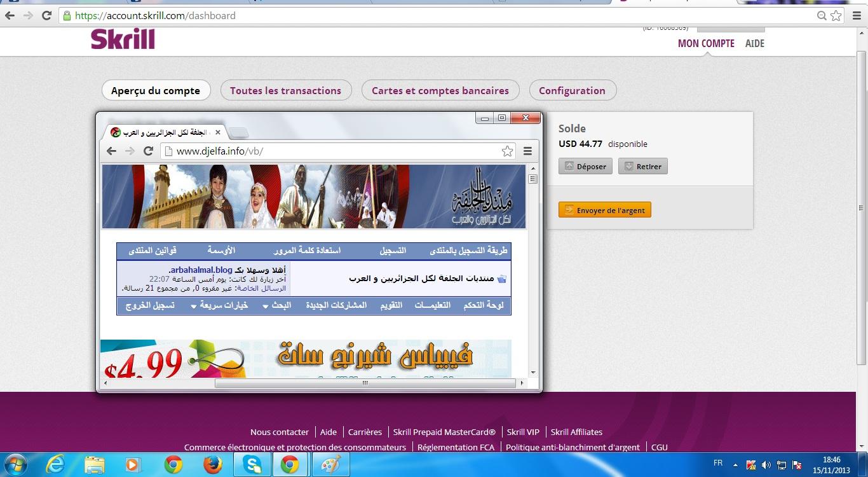Image resolution: width=868 pixels, height=477 pixels.
Task: Open the Nous contacter footer link
Action: point(280,432)
